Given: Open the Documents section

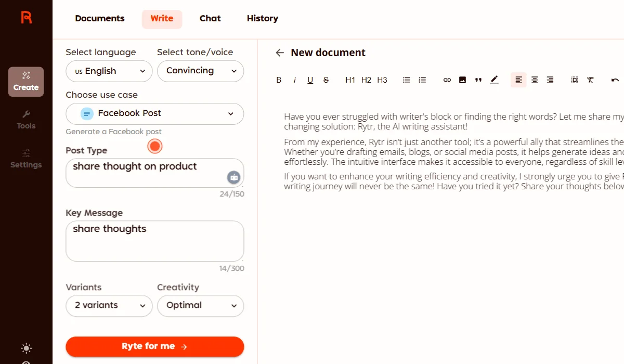Looking at the screenshot, I should pyautogui.click(x=99, y=18).
